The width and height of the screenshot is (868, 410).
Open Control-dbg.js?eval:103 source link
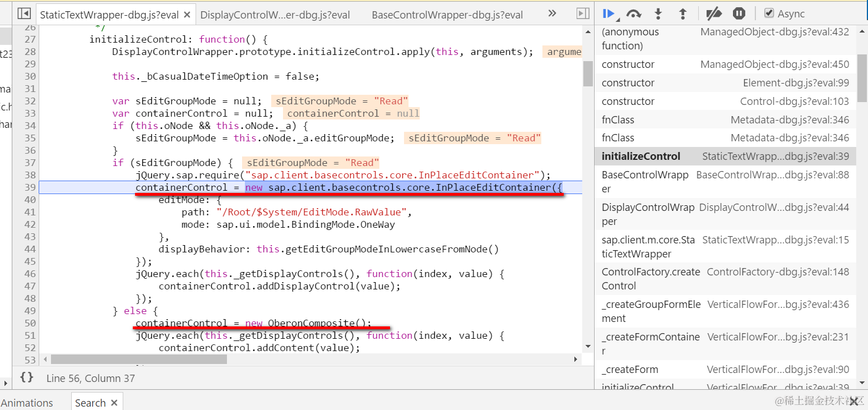(795, 102)
